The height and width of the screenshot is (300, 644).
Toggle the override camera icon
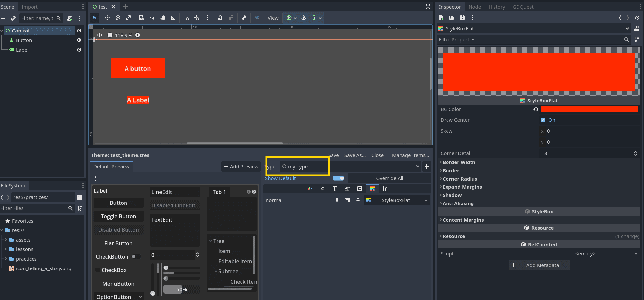[x=257, y=18]
